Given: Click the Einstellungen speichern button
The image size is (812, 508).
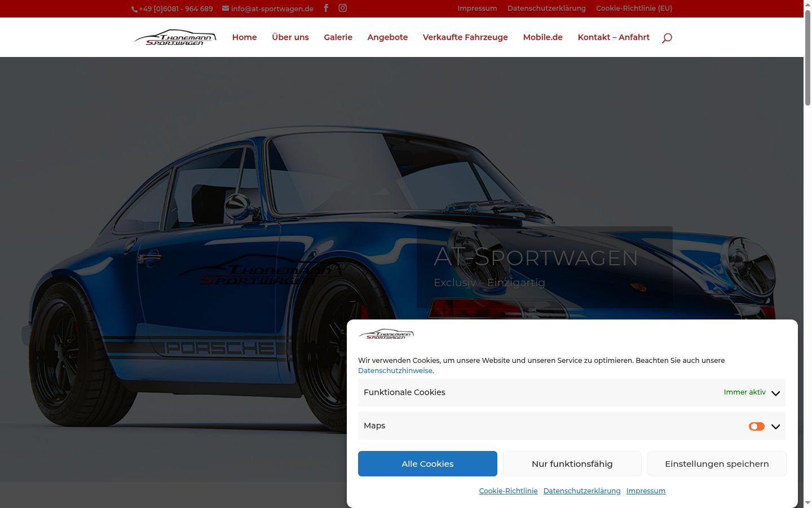Looking at the screenshot, I should pos(717,463).
